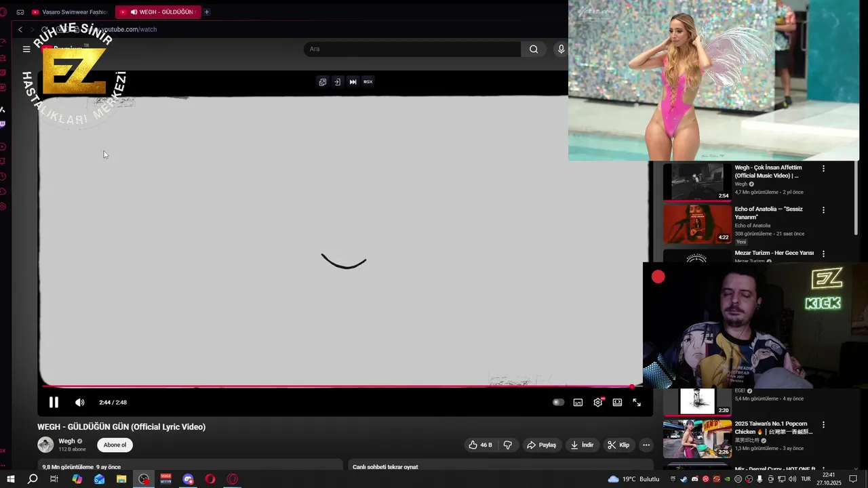The width and height of the screenshot is (868, 488).
Task: Open options menu for Echo of Anatolia video
Action: click(x=824, y=210)
